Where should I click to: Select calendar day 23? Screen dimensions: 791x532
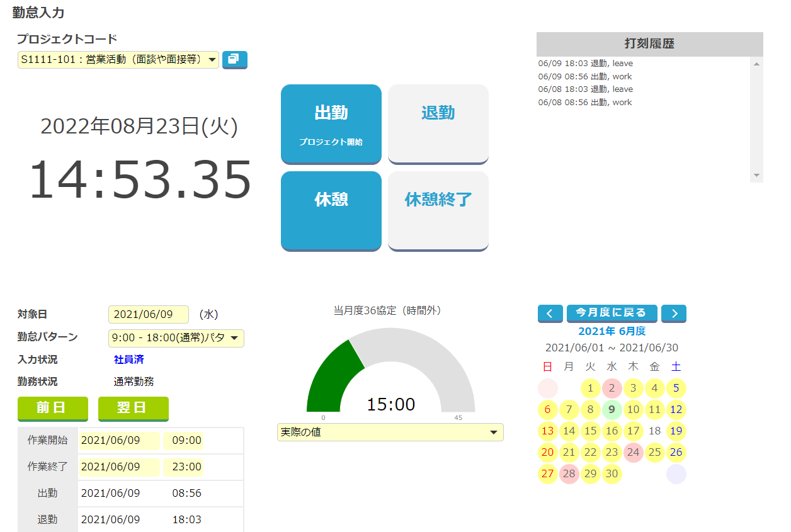click(x=612, y=453)
